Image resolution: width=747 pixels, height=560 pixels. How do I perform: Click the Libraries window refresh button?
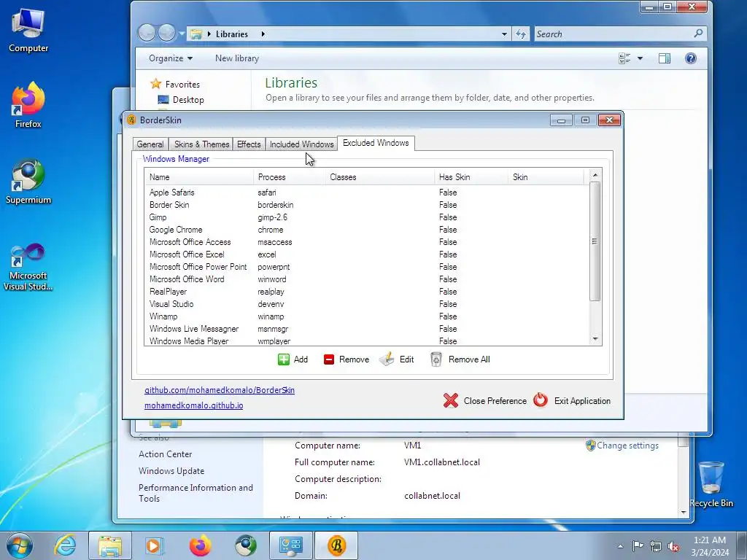(521, 34)
